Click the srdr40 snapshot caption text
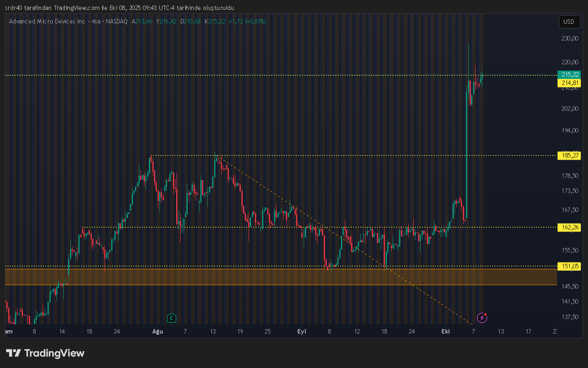588x368 pixels. coord(120,8)
